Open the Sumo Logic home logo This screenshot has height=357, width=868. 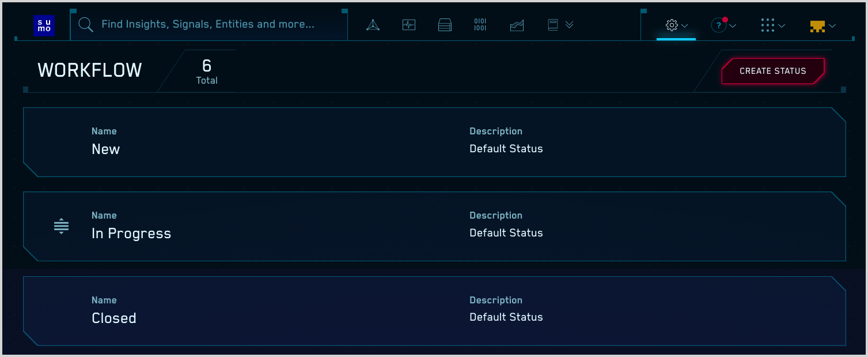pos(44,25)
